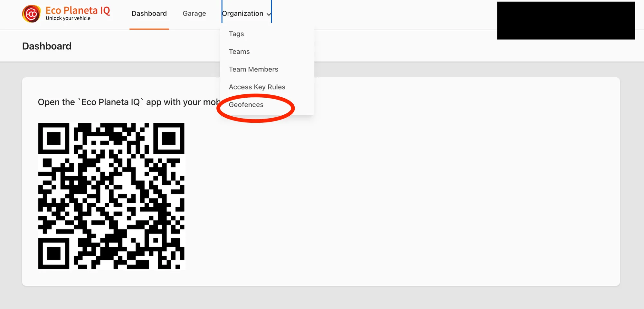Click the 'Unlock your vehicle' tagline
The height and width of the screenshot is (309, 644).
[68, 18]
